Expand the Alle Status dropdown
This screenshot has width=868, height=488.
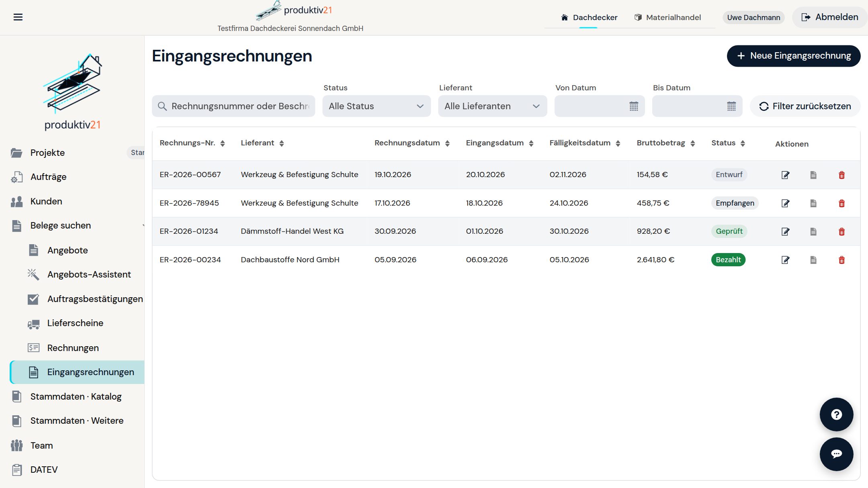pos(377,106)
